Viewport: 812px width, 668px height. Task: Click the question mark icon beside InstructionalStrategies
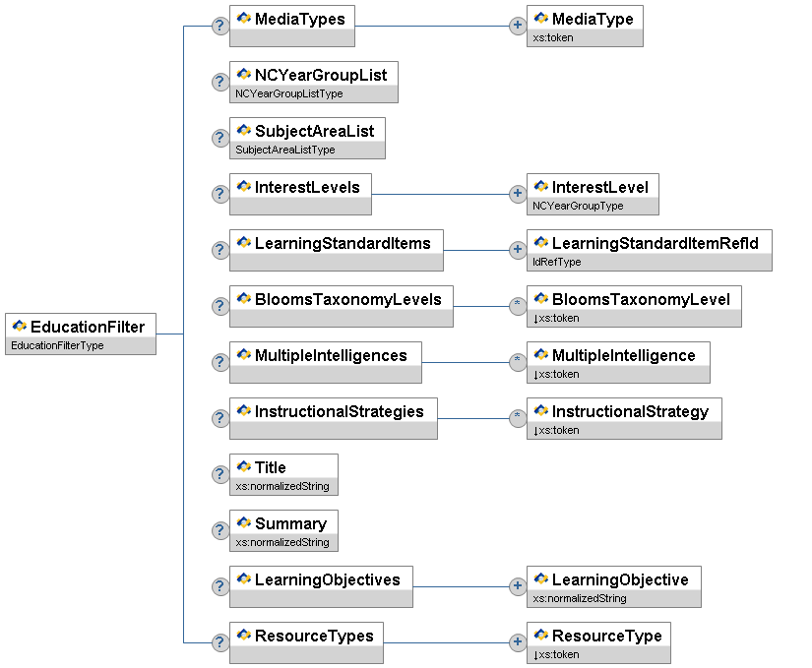click(x=220, y=418)
